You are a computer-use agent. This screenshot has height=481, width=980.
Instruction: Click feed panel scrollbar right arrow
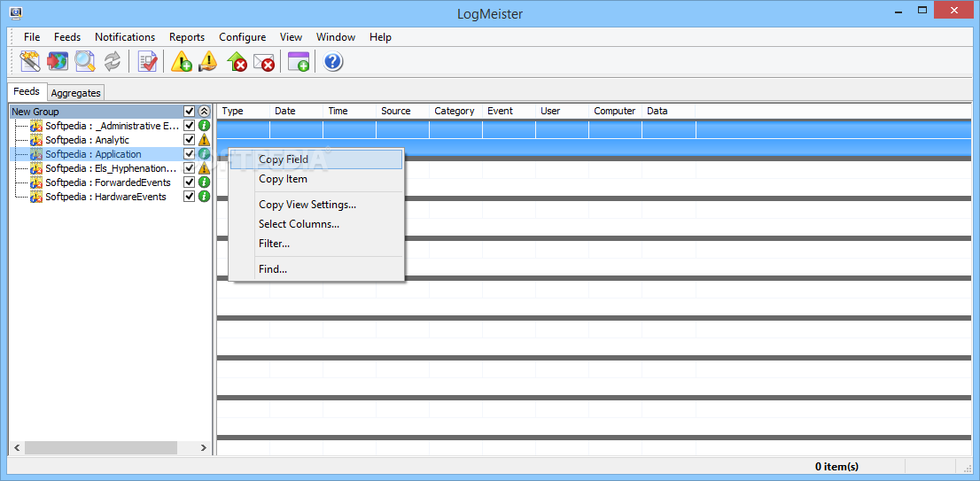click(x=203, y=447)
